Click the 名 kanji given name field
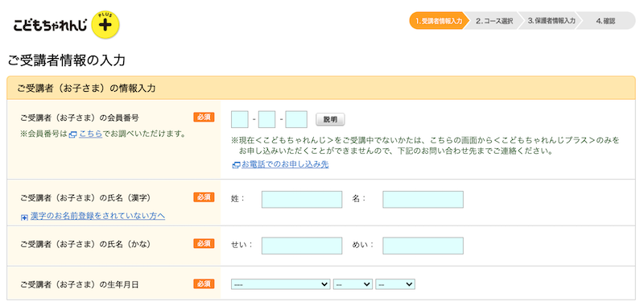The image size is (644, 306). [x=423, y=199]
